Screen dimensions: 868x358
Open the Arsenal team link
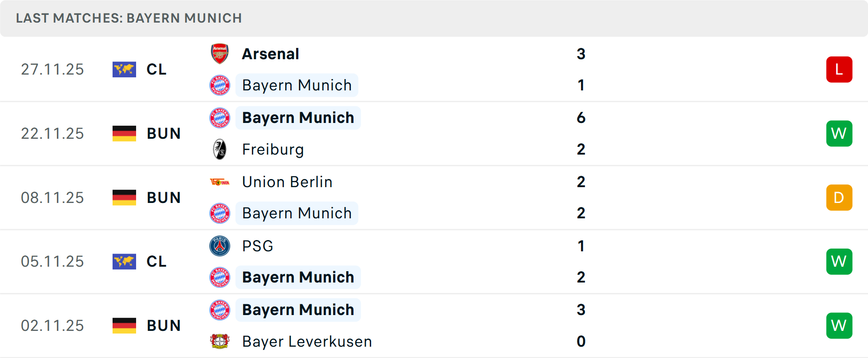click(x=270, y=54)
